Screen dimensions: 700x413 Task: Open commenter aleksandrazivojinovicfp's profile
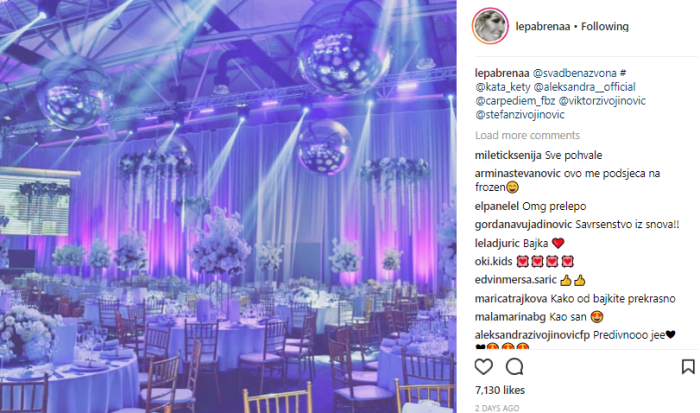click(x=532, y=335)
